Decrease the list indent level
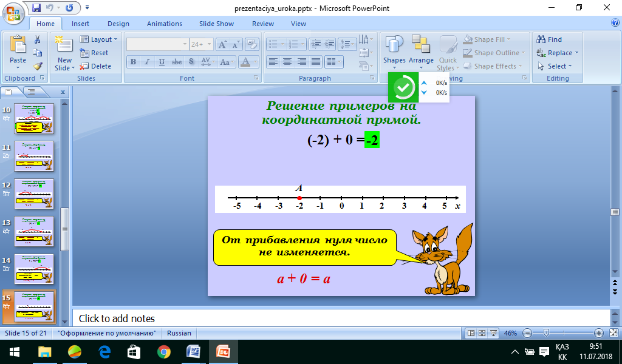This screenshot has width=622, height=364. pos(316,44)
